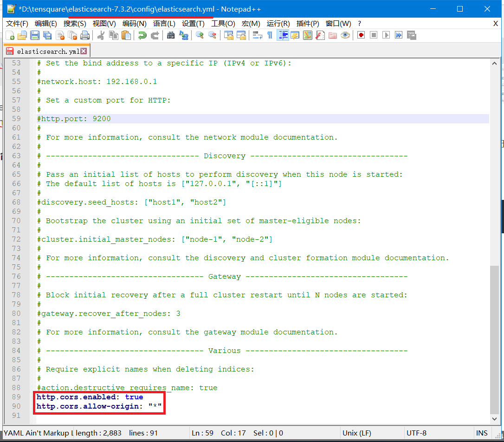This screenshot has width=504, height=442.
Task: Open the 视图(V) menu
Action: pos(104,24)
